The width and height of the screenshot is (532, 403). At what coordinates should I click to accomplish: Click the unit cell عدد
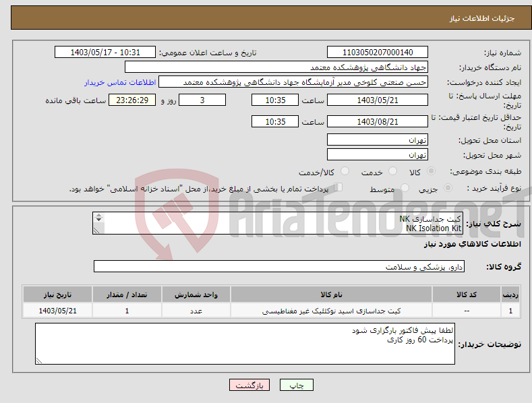tap(196, 311)
